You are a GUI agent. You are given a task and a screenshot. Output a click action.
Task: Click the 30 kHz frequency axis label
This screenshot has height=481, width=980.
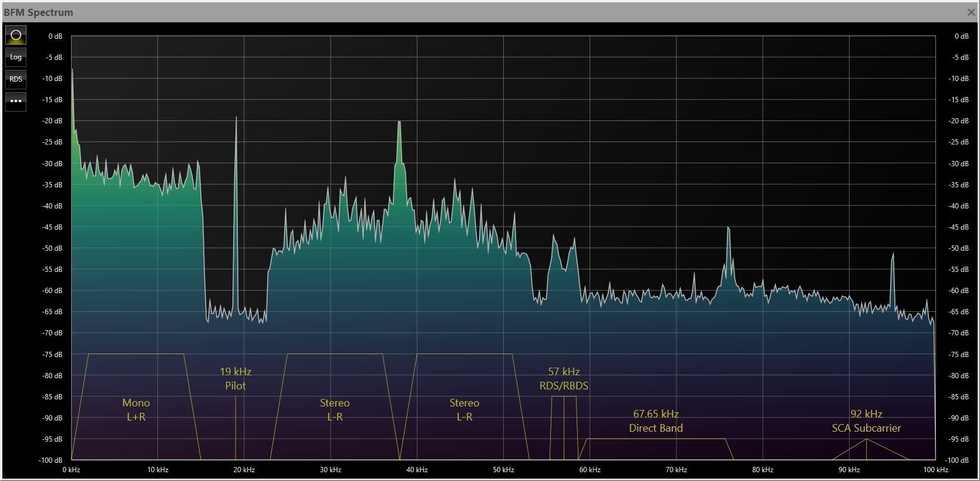pos(331,470)
